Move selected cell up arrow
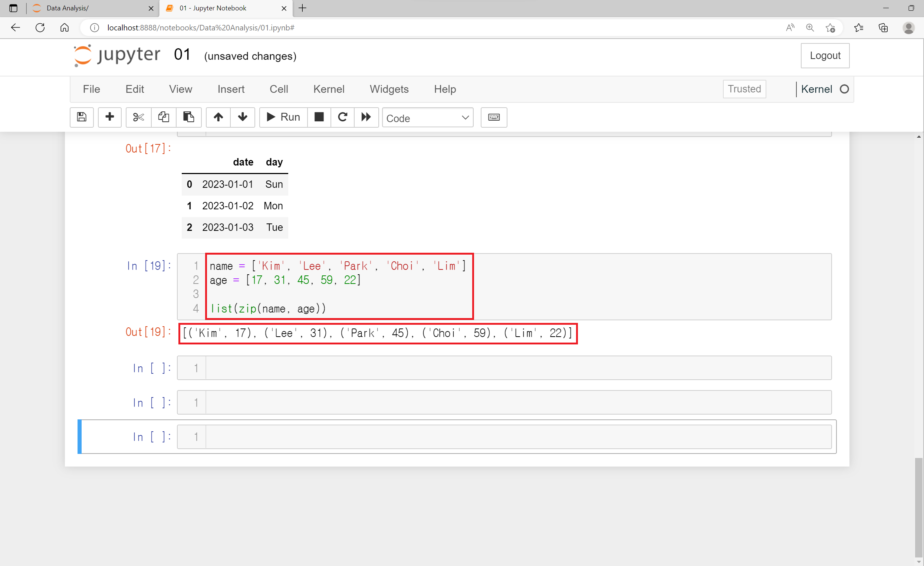Screen dimensions: 924x566 tap(218, 117)
